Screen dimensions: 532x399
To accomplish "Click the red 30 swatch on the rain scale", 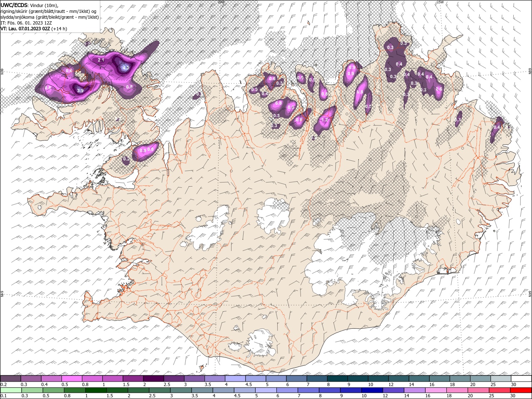I will (x=521, y=390).
